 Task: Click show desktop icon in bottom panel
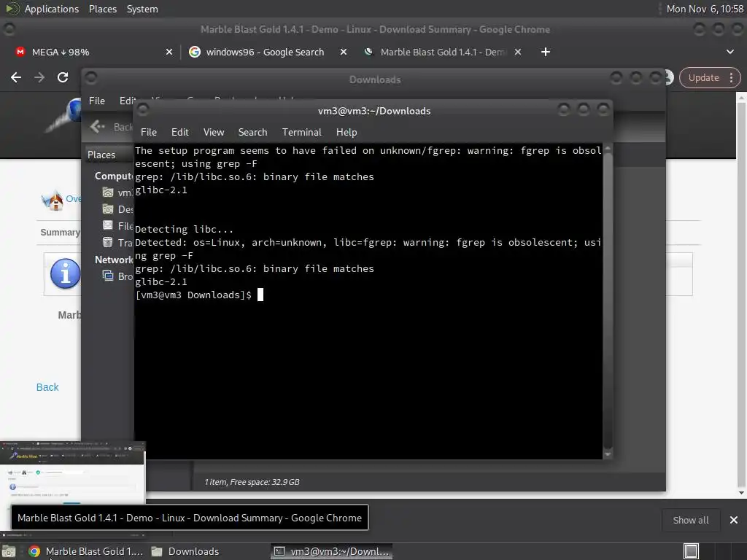(x=9, y=551)
